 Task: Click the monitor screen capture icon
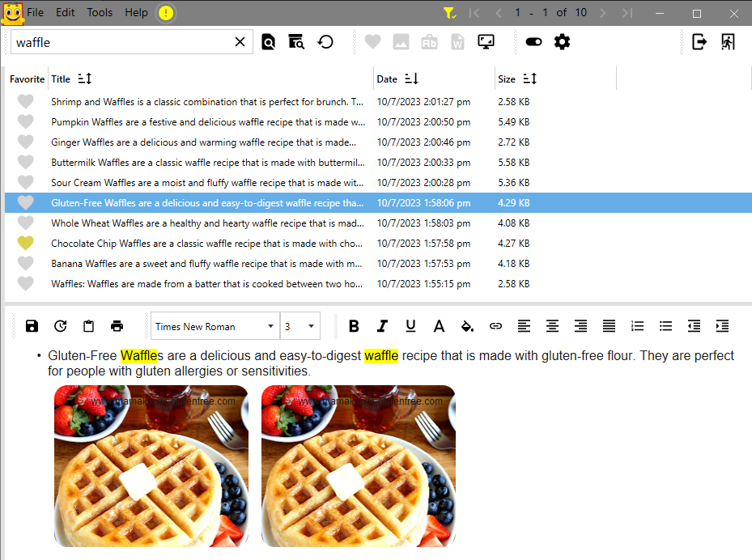(486, 42)
